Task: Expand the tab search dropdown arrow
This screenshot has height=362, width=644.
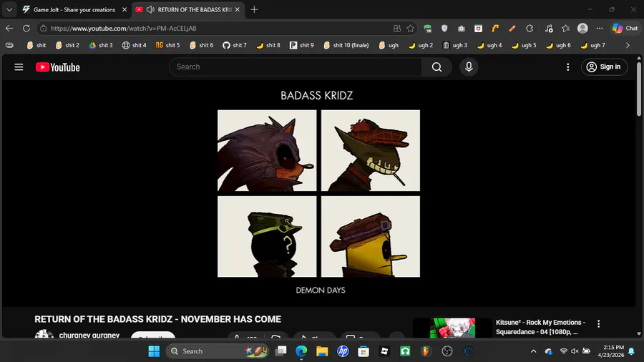Action: point(9,9)
